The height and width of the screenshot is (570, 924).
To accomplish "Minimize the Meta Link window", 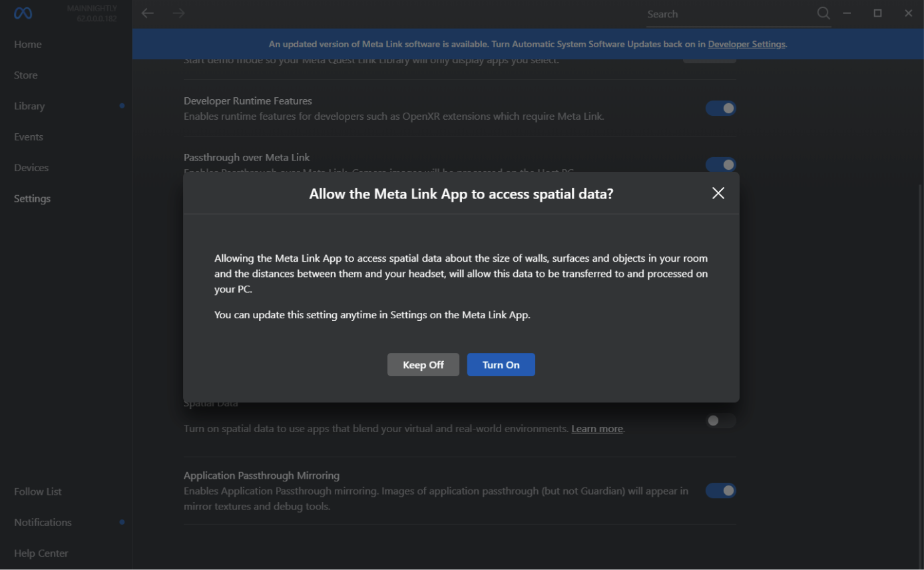I will click(x=847, y=13).
